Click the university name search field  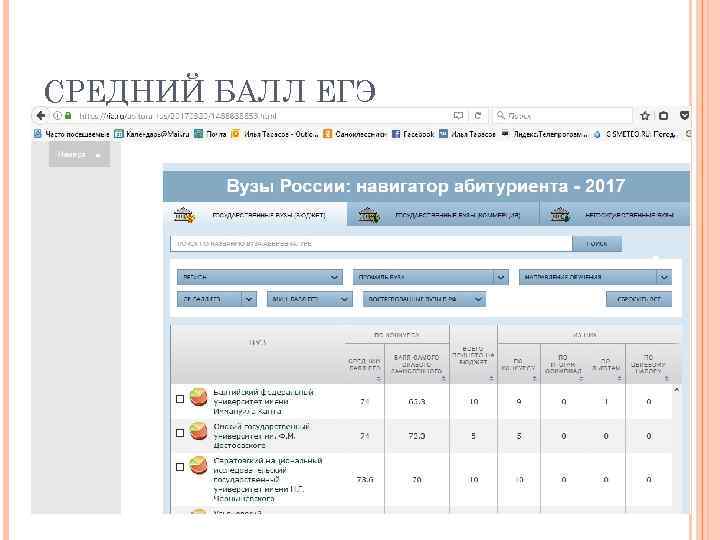tap(371, 244)
